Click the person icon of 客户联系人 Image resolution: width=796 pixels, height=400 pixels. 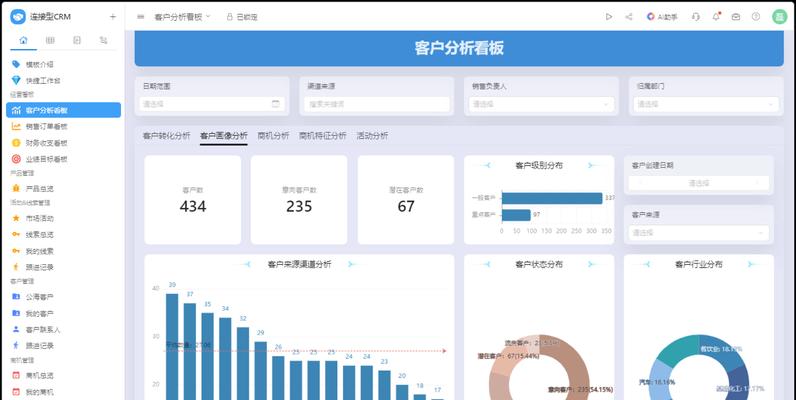16,329
